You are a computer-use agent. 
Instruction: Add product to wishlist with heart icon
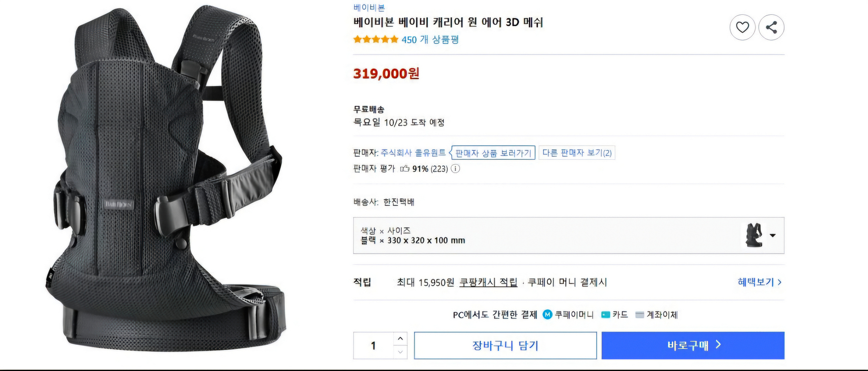coord(742,27)
